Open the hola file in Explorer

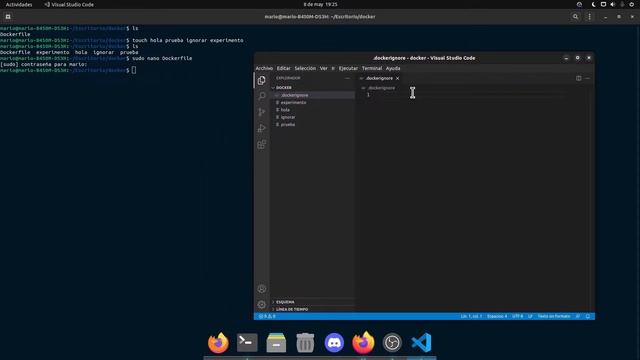[x=313, y=110]
